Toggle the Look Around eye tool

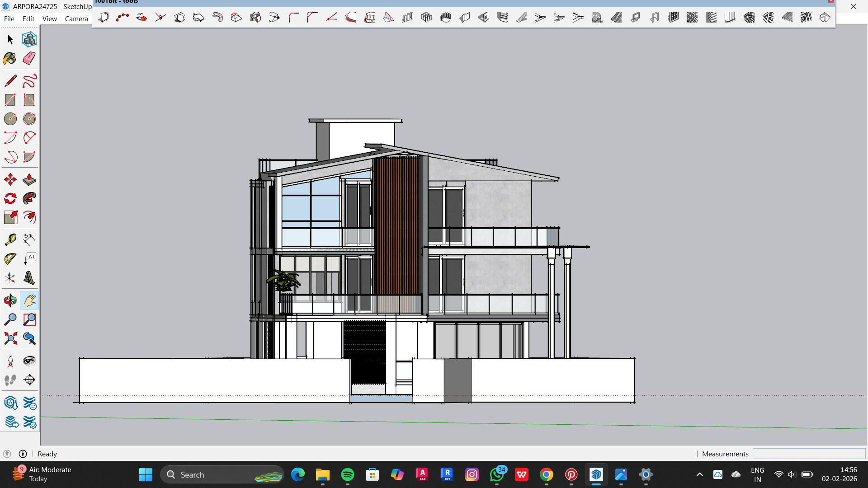click(x=29, y=361)
